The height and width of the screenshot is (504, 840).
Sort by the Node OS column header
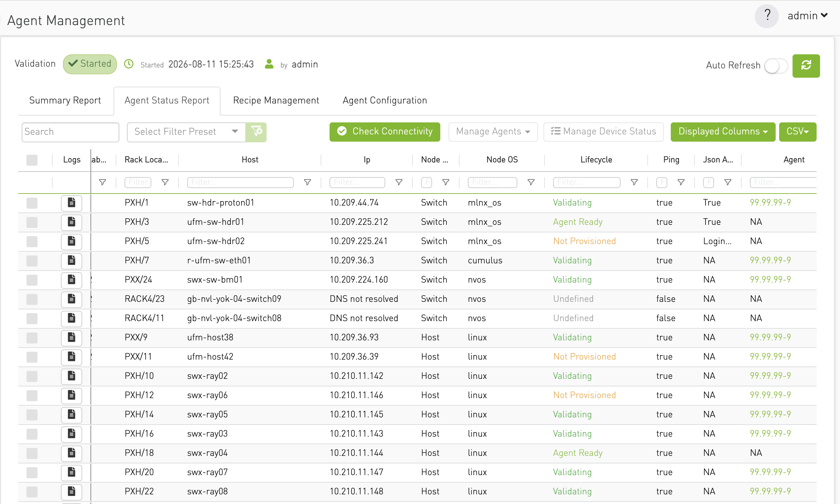502,160
